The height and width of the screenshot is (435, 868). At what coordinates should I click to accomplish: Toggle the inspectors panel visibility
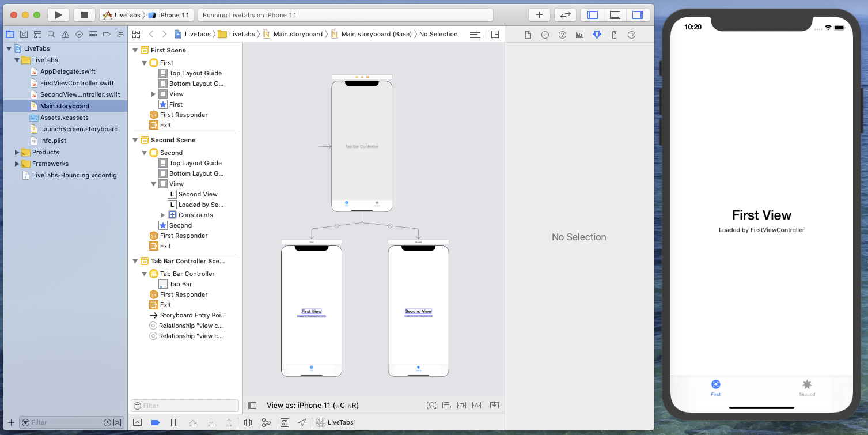(x=637, y=15)
